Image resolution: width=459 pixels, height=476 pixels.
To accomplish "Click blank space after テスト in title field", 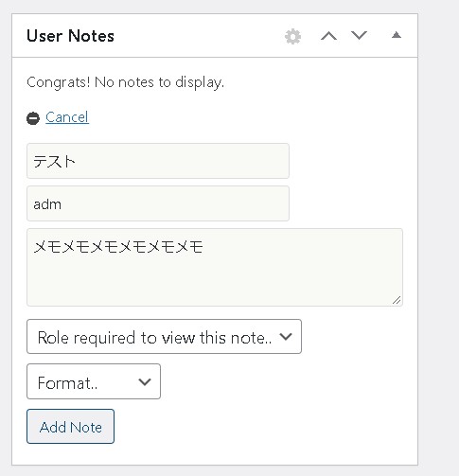I will coord(182,161).
